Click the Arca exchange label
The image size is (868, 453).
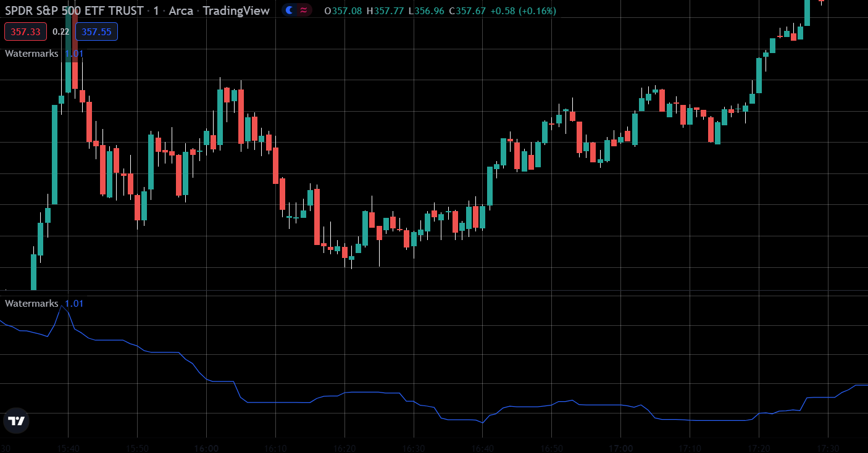pos(181,10)
